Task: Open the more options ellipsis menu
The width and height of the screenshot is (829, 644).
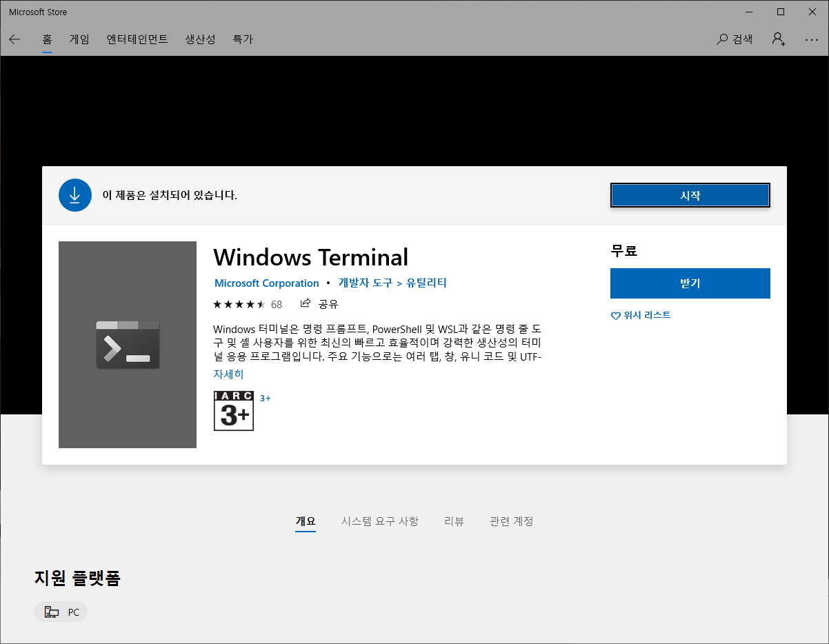Action: 812,39
